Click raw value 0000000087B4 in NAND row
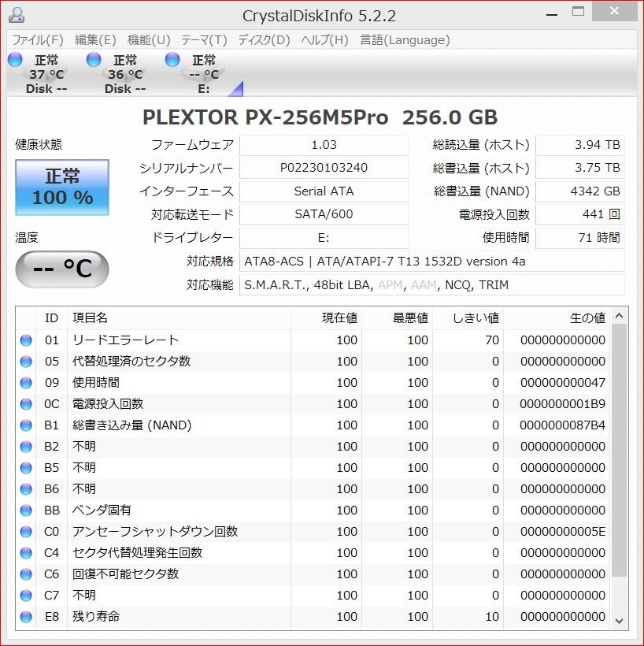Viewport: 644px width, 646px height. tap(562, 425)
